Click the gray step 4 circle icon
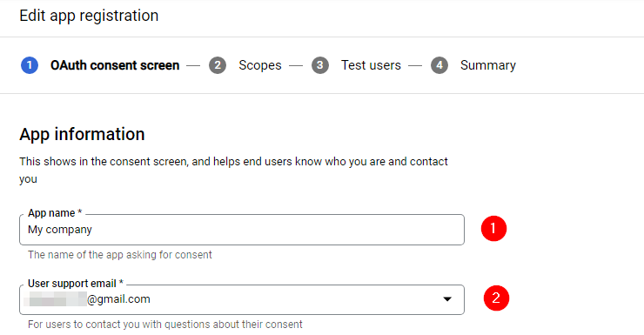This screenshot has width=644, height=335. coord(439,65)
